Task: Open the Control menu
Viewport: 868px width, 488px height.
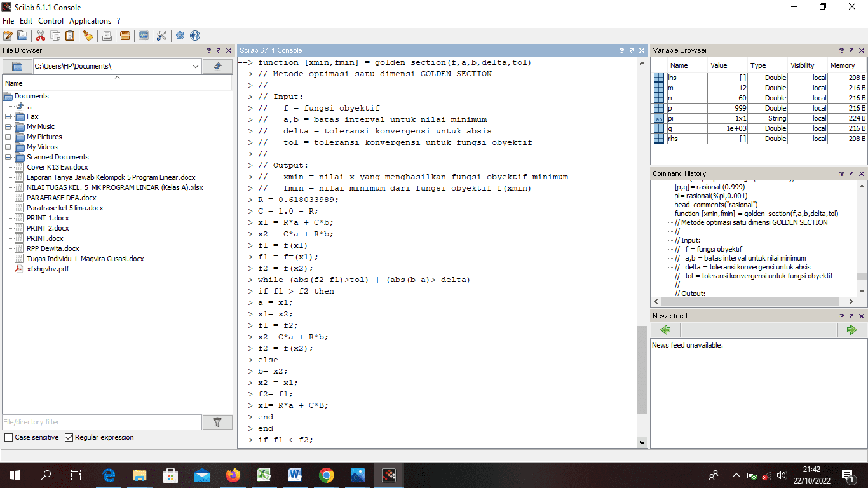Action: 51,21
